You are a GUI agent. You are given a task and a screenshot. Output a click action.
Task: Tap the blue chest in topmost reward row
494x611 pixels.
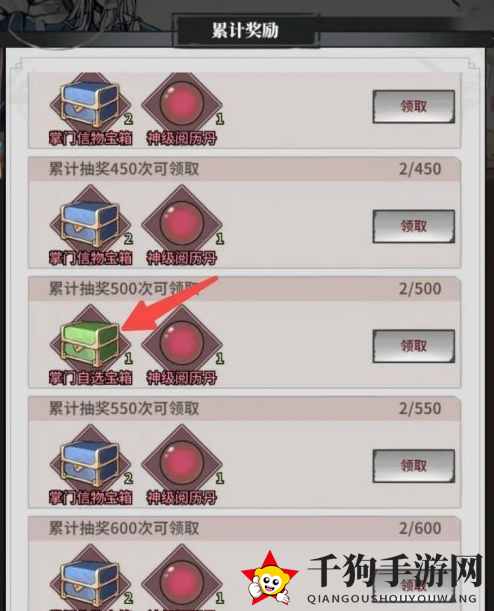click(90, 103)
